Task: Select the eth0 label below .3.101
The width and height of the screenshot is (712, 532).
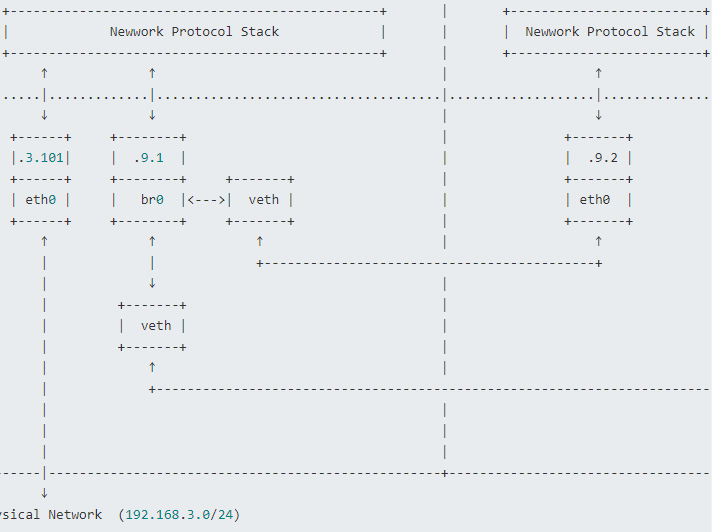Action: coord(41,199)
